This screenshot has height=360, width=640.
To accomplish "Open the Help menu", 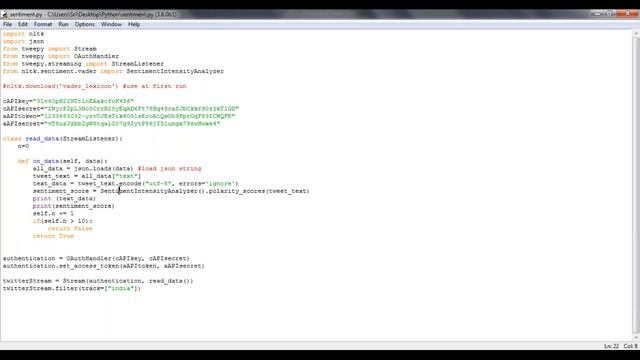I will 134,24.
